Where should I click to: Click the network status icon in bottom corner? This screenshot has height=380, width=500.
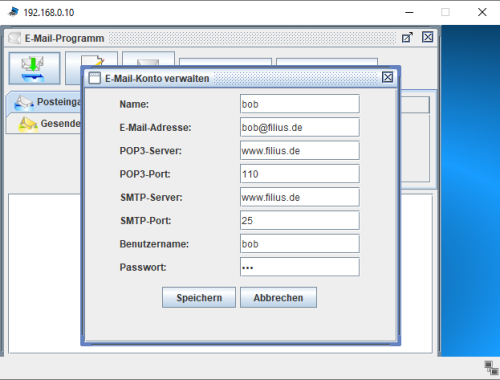[x=491, y=367]
